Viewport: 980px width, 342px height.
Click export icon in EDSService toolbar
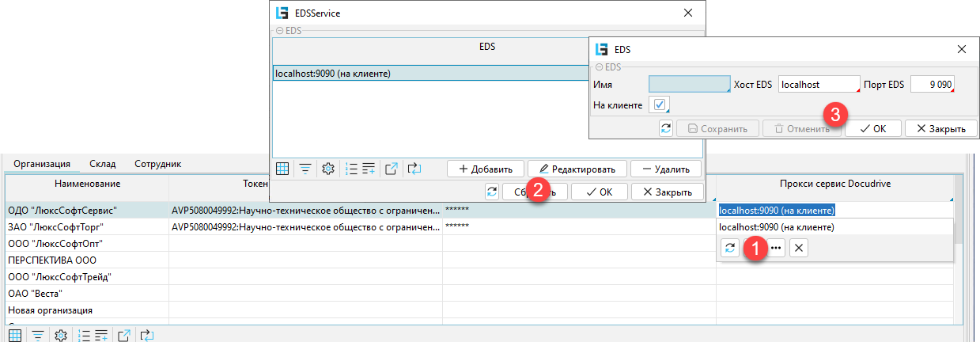(x=391, y=169)
